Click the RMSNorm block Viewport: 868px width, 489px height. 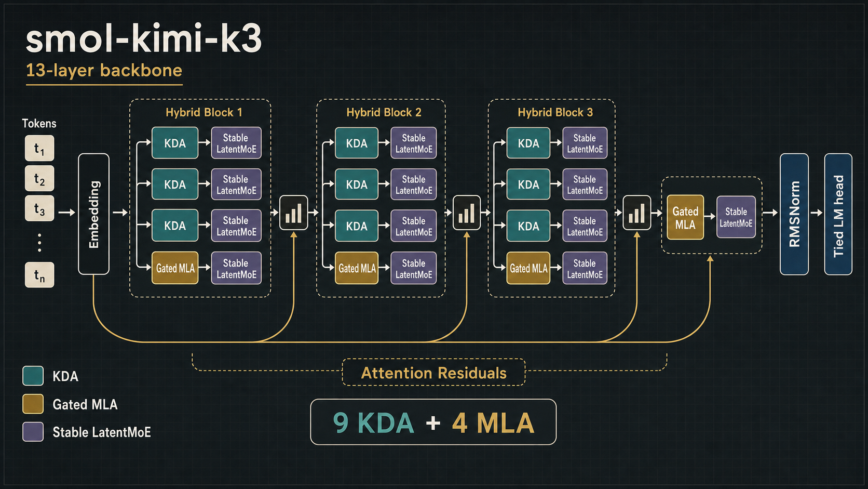click(x=794, y=214)
